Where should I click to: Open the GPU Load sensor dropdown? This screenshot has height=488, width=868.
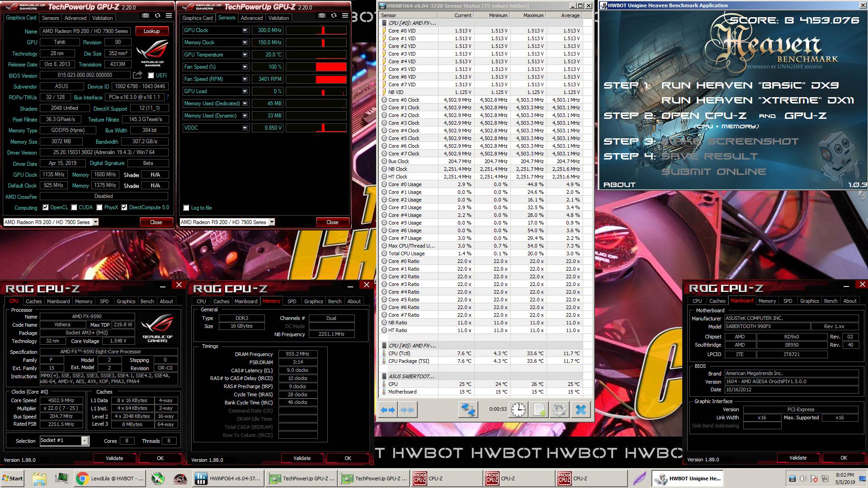(x=245, y=91)
